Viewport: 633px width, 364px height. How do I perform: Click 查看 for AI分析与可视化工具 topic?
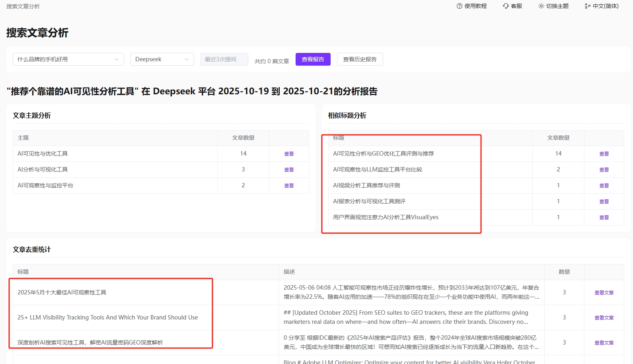[289, 169]
